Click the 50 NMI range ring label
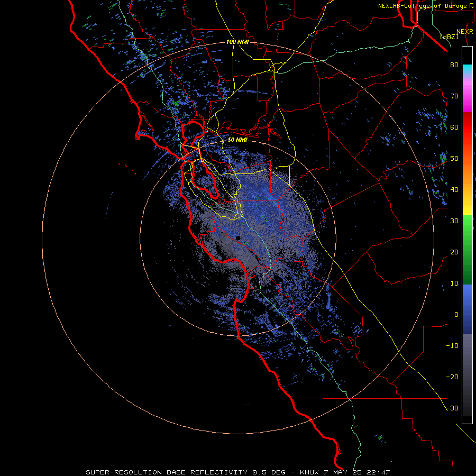 [x=237, y=140]
